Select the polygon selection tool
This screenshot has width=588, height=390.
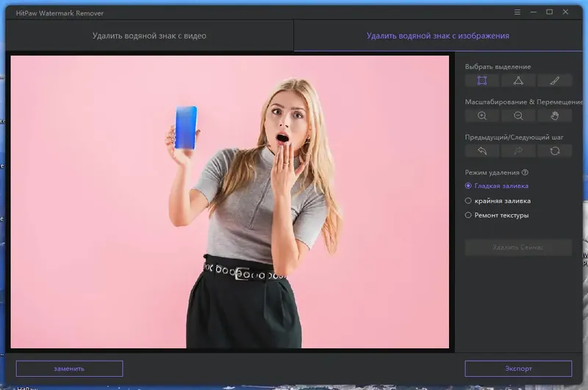pyautogui.click(x=518, y=81)
